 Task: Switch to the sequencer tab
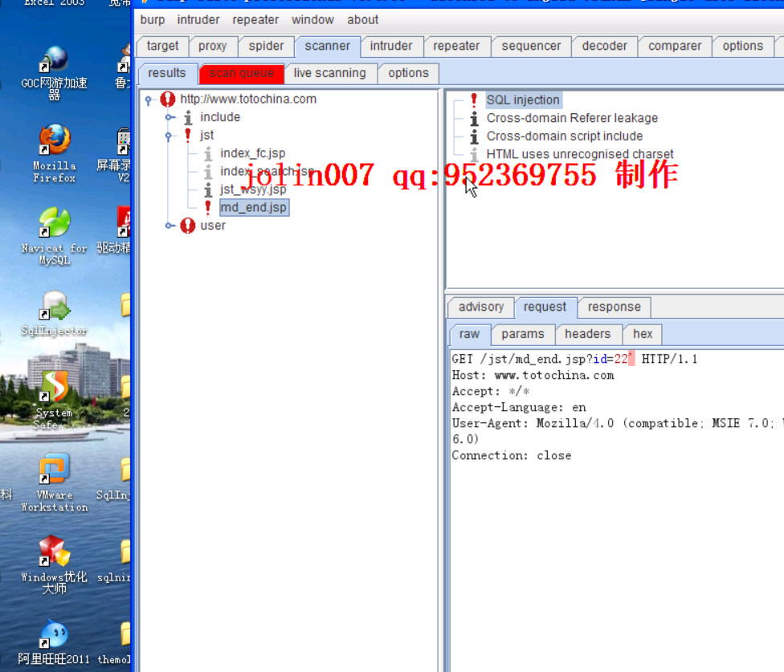tap(531, 46)
